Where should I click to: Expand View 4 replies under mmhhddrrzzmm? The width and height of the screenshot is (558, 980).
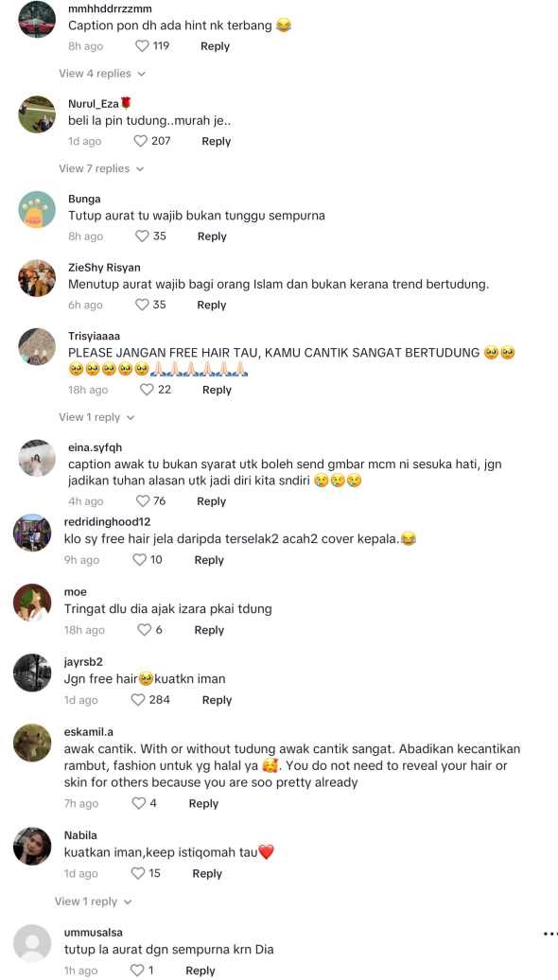[102, 74]
